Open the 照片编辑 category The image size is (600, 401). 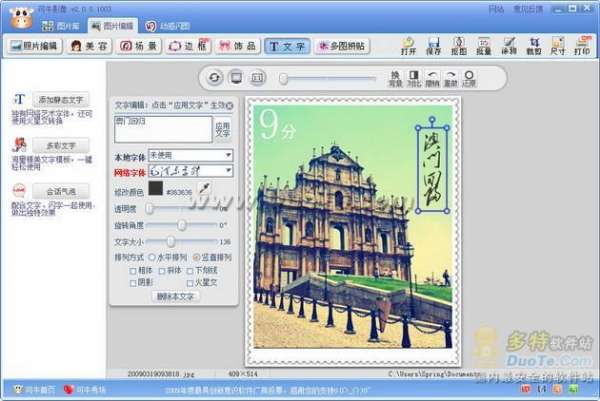(34, 46)
